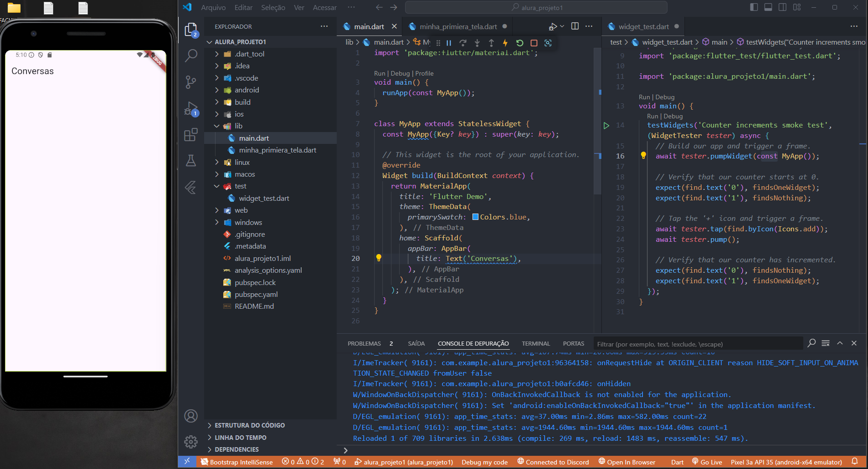Click the Run link above void main in main.dart
The image size is (868, 469).
pos(380,73)
